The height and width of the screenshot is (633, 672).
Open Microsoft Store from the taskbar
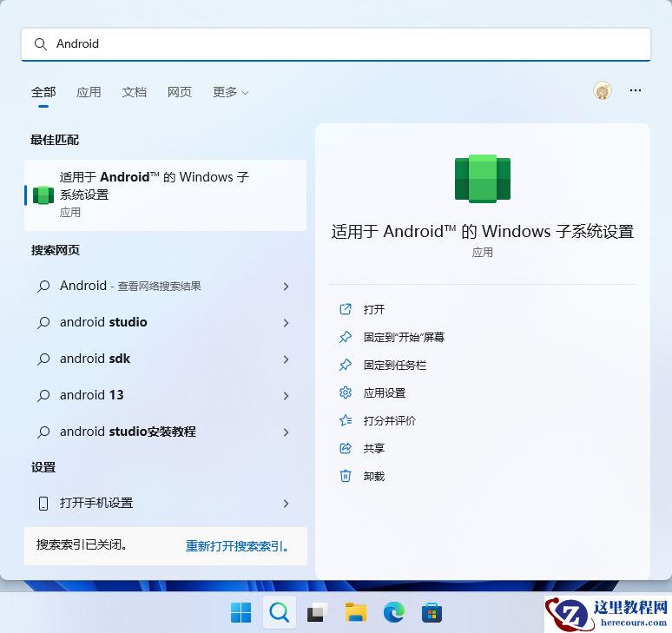click(432, 612)
